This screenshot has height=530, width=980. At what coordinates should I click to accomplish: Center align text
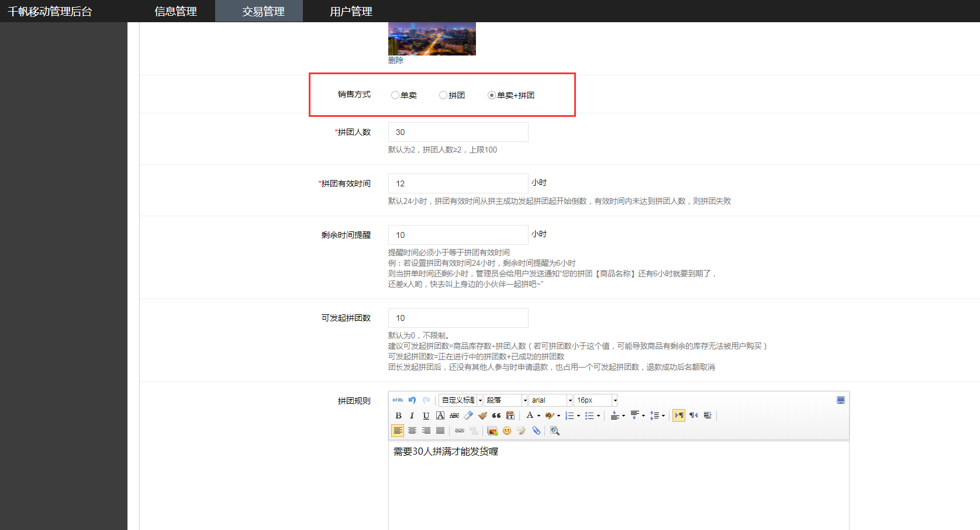(x=412, y=431)
